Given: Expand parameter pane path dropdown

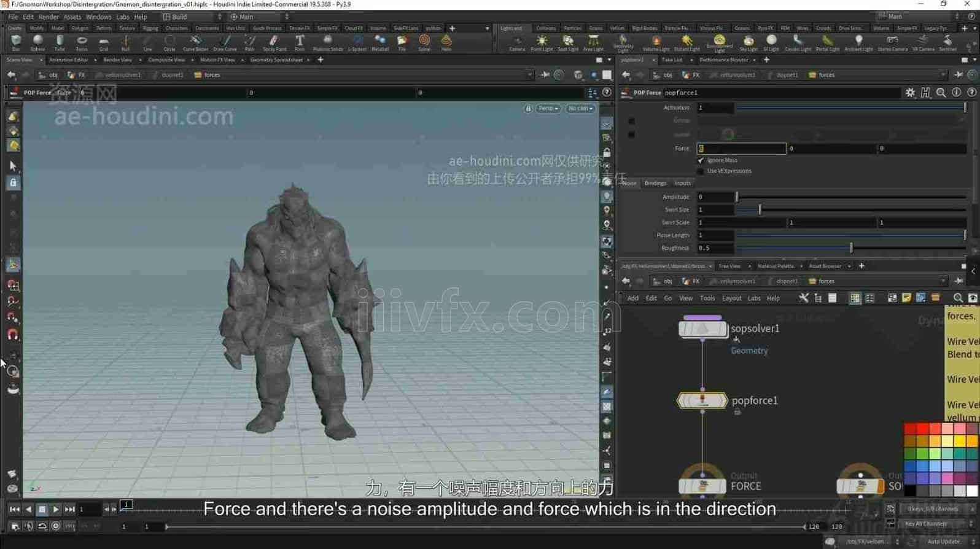Looking at the screenshot, I should click(943, 75).
